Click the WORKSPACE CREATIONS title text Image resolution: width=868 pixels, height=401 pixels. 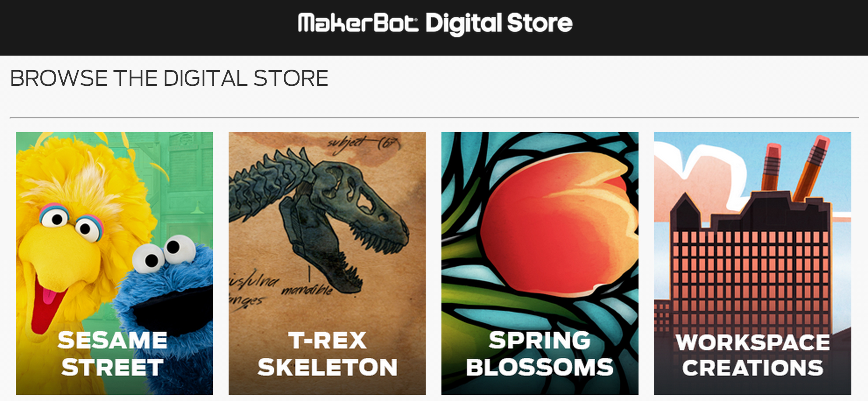coord(753,355)
